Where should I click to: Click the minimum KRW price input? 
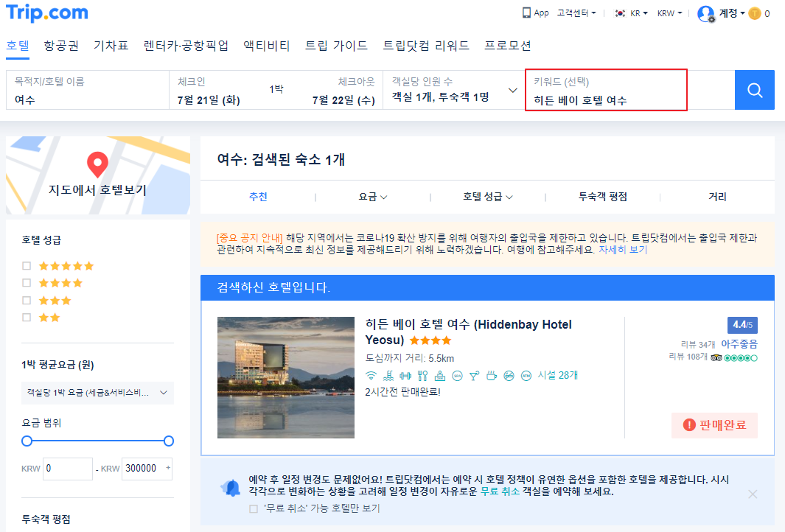point(68,469)
